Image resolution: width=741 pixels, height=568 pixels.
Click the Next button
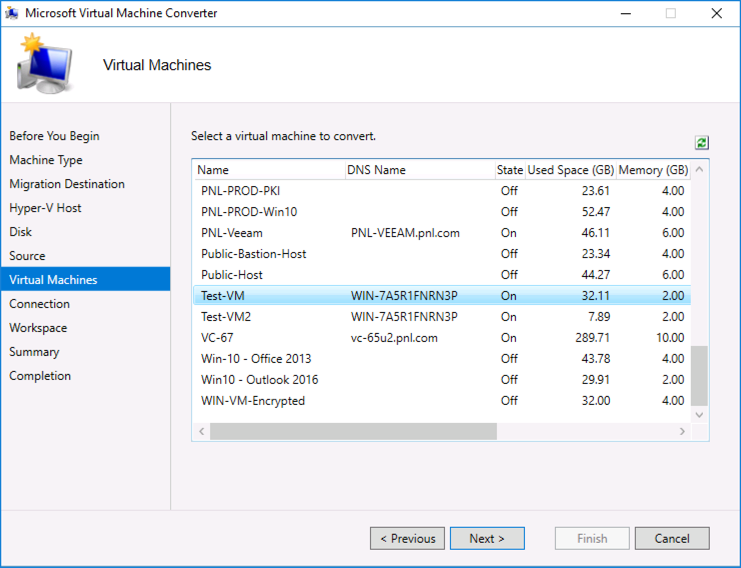point(487,538)
